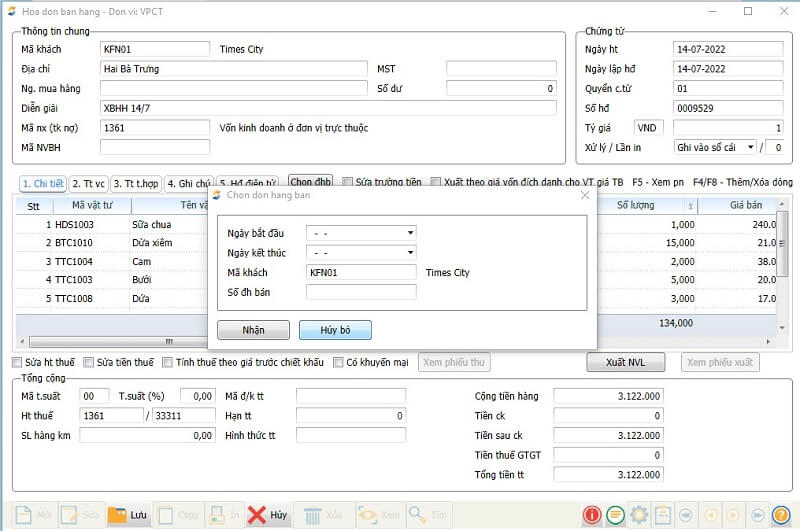Click the grid vertical scrollbar thumb
The height and width of the screenshot is (531, 800).
point(782,244)
